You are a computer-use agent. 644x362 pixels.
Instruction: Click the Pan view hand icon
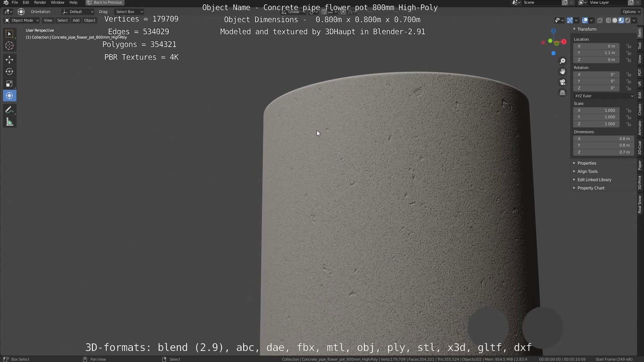click(562, 71)
